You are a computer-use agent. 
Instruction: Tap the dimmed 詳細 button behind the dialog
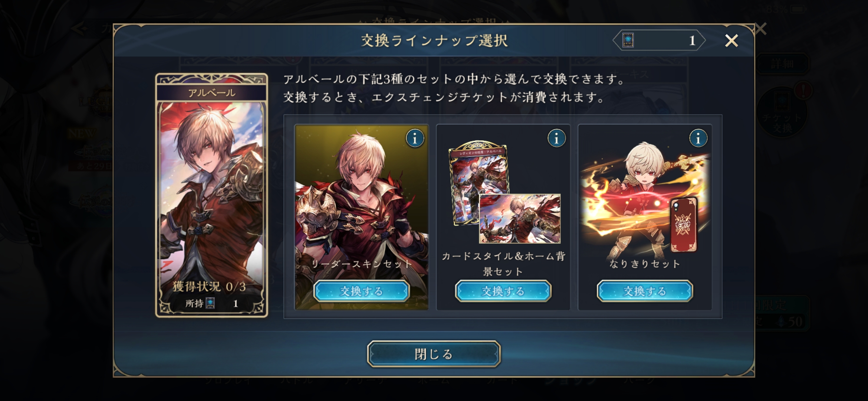point(782,64)
